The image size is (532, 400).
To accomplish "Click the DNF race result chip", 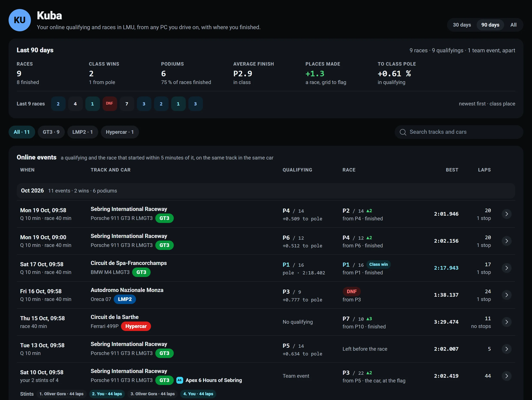I will coord(110,104).
